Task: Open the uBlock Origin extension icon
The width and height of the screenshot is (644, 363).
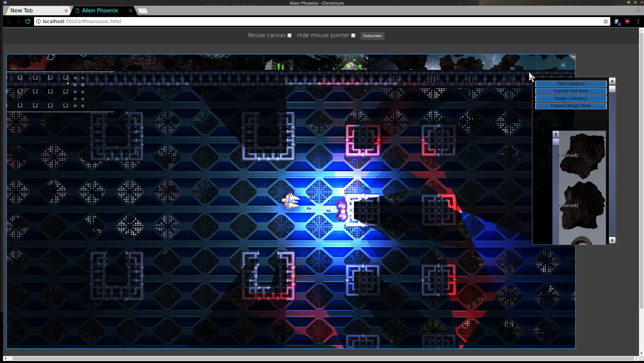Action: click(x=627, y=21)
